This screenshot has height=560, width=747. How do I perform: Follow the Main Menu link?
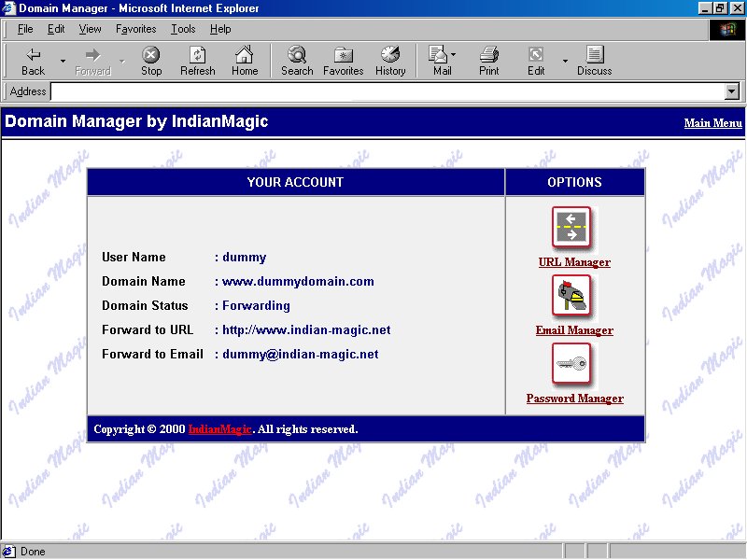point(712,123)
